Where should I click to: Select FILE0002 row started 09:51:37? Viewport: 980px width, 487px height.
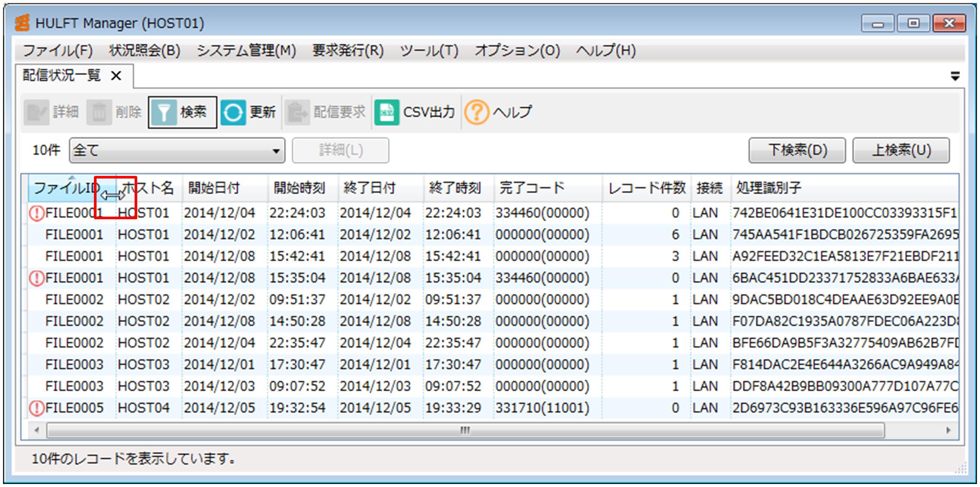click(493, 299)
